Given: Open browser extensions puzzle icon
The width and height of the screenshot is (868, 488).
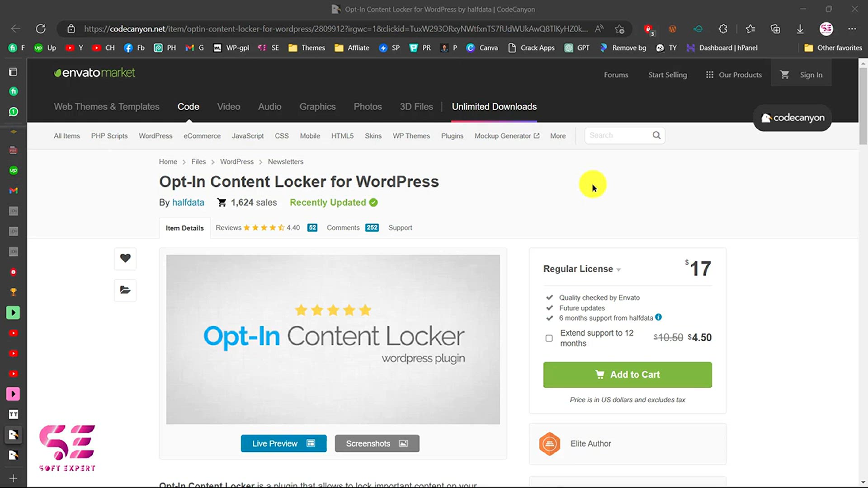Looking at the screenshot, I should 723,29.
